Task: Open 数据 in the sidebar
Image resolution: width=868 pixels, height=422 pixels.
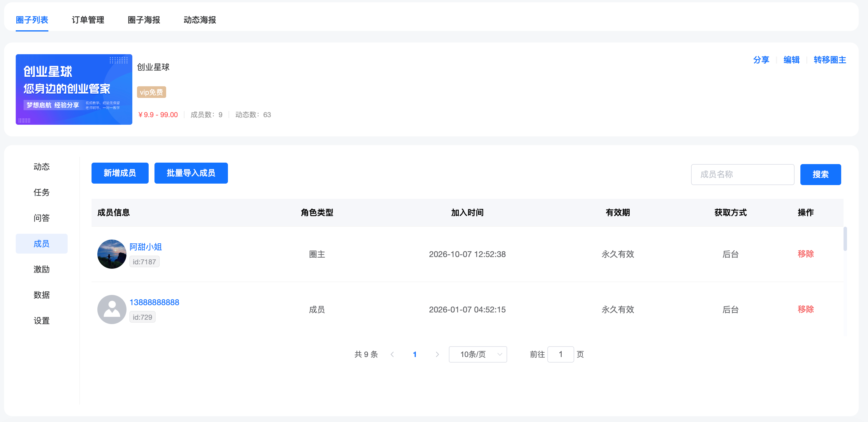Action: 42,295
